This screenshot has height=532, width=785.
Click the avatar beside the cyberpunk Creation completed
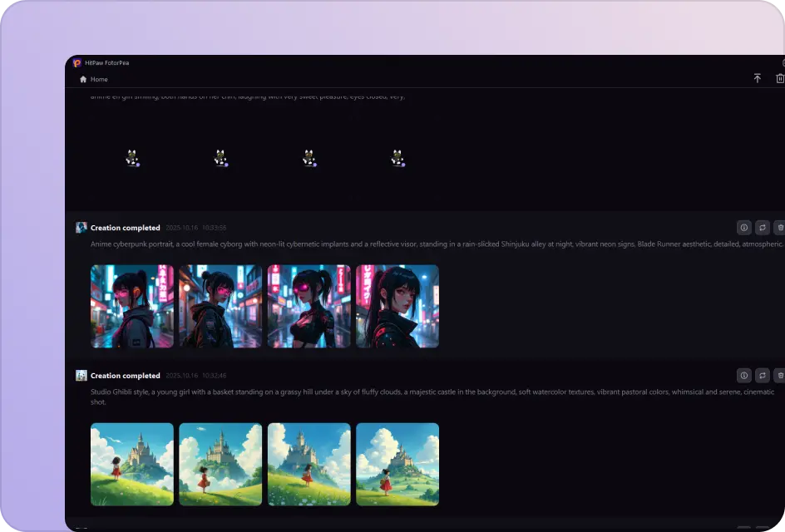coord(81,227)
